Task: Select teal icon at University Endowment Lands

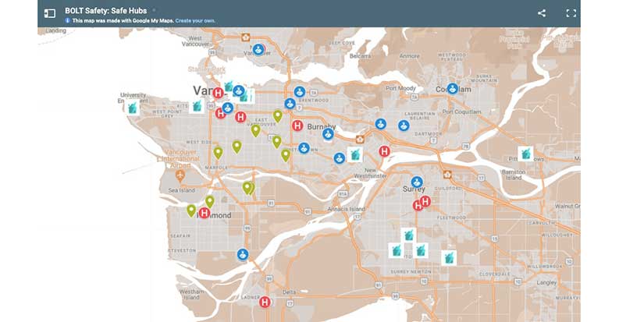Action: click(x=133, y=107)
